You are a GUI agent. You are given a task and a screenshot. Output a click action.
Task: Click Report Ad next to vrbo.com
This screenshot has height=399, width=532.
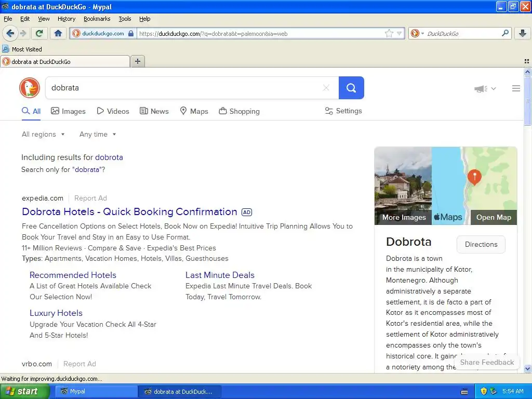tap(79, 364)
